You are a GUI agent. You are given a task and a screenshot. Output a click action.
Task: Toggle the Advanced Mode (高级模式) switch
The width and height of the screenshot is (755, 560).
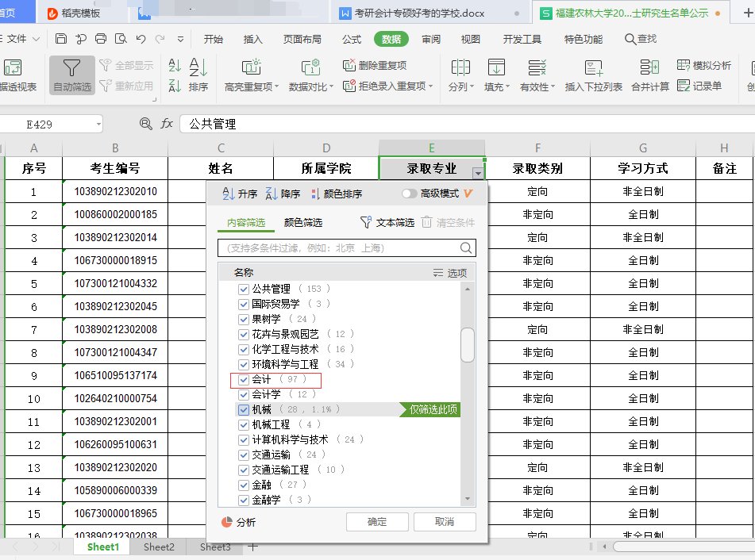[x=409, y=194]
